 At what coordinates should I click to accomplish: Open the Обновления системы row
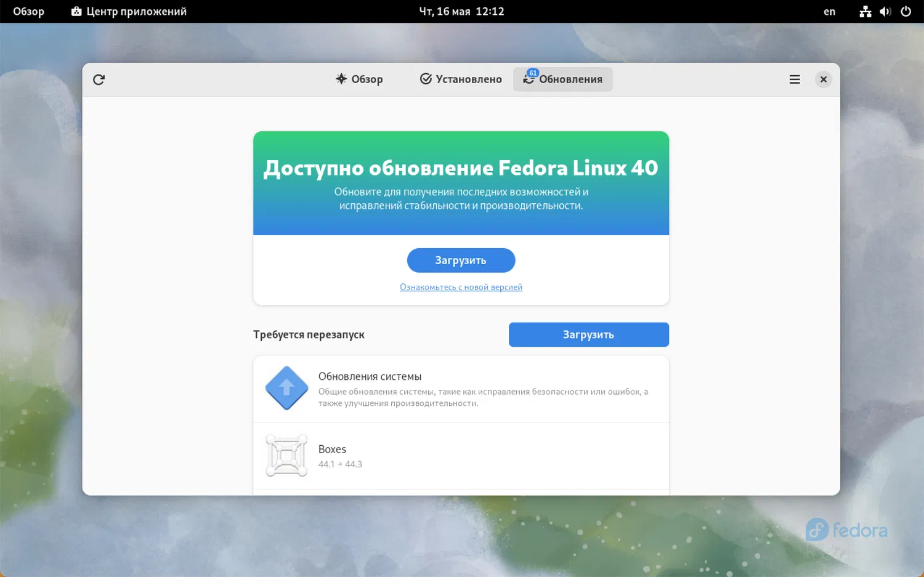click(x=461, y=389)
